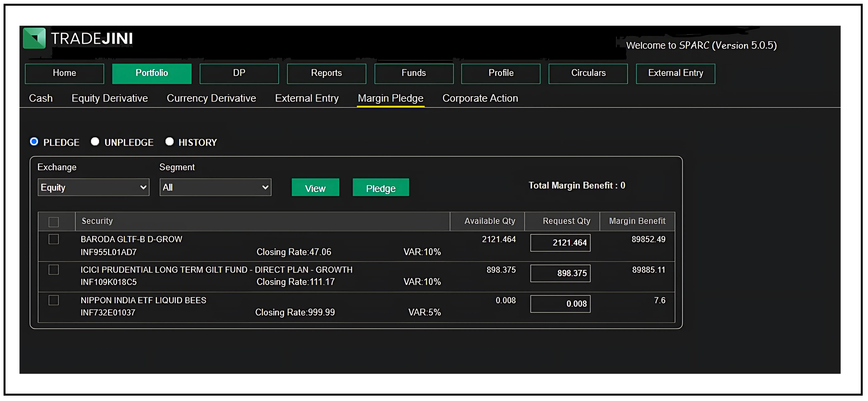Select the Portfolio tab
This screenshot has height=401, width=868.
point(152,73)
